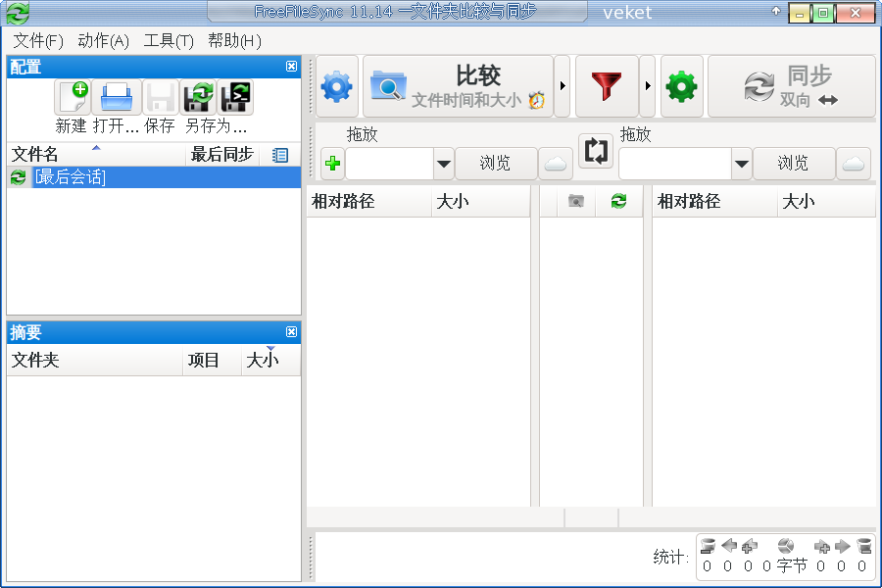
Task: Click left grid 相对路径 column header
Action: tap(369, 202)
